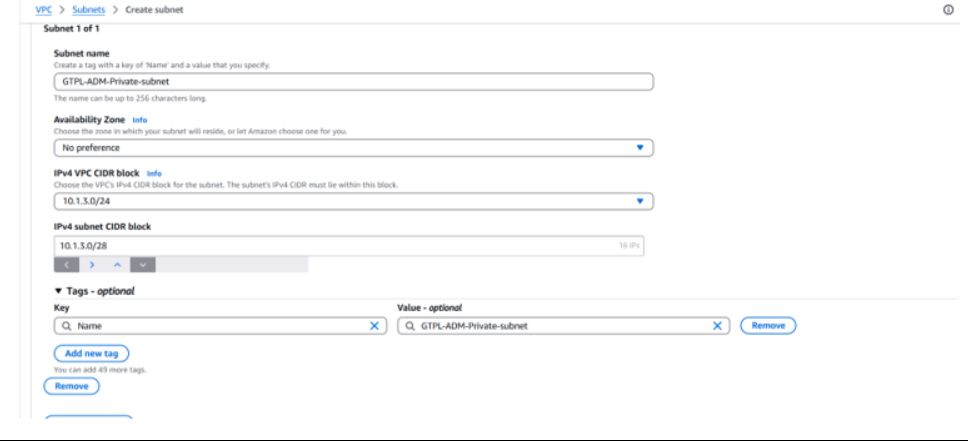Click the left arrow CIDR navigation button

66,265
